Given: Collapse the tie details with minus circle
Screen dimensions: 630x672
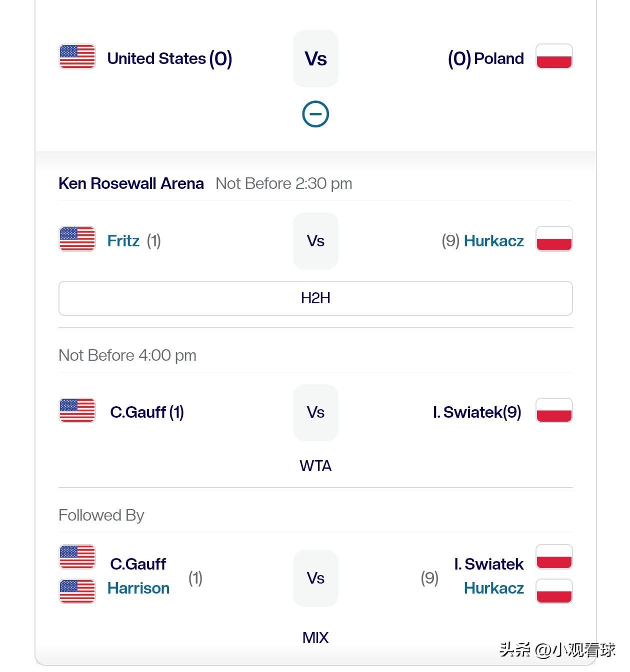Looking at the screenshot, I should (x=315, y=114).
